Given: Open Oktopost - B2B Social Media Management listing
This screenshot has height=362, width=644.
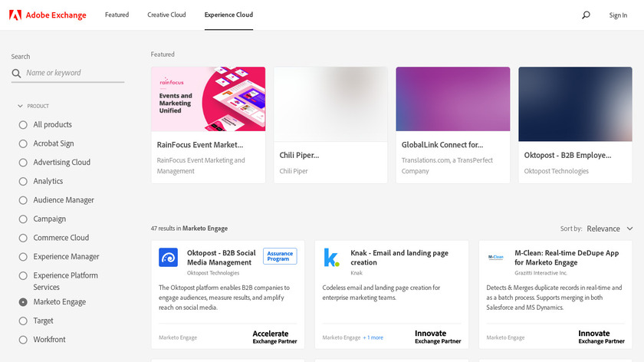Looking at the screenshot, I should click(221, 258).
